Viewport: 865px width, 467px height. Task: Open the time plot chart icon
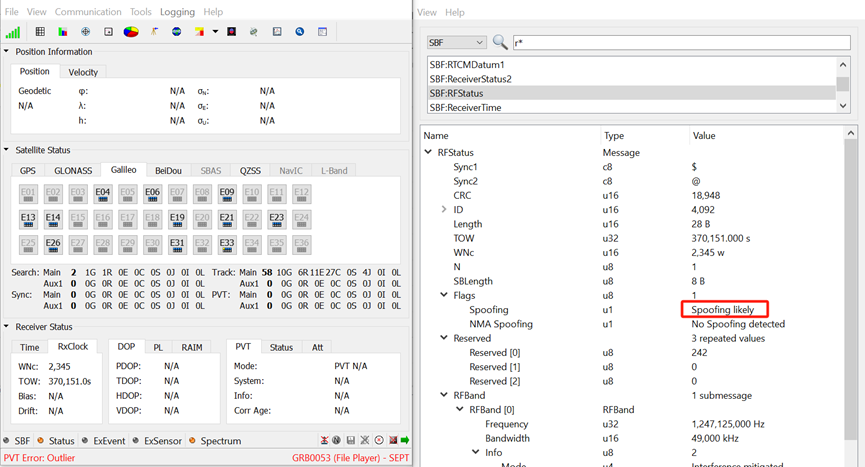click(277, 32)
